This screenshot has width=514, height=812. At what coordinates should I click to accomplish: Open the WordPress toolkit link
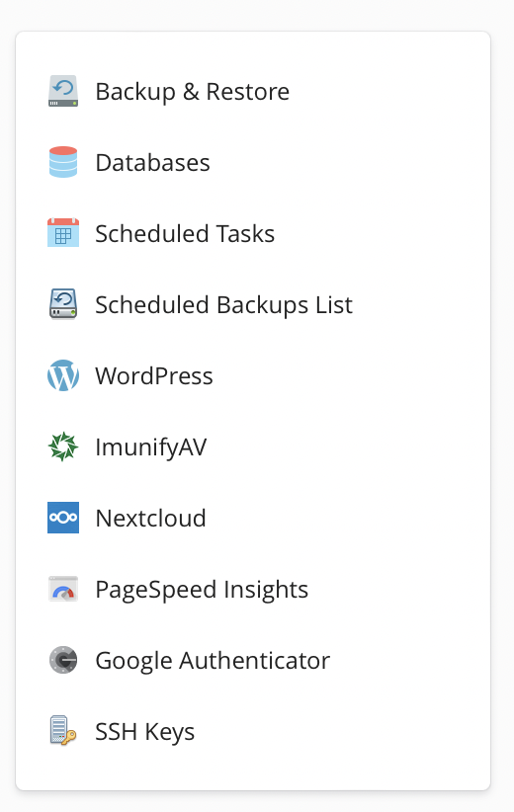(154, 376)
